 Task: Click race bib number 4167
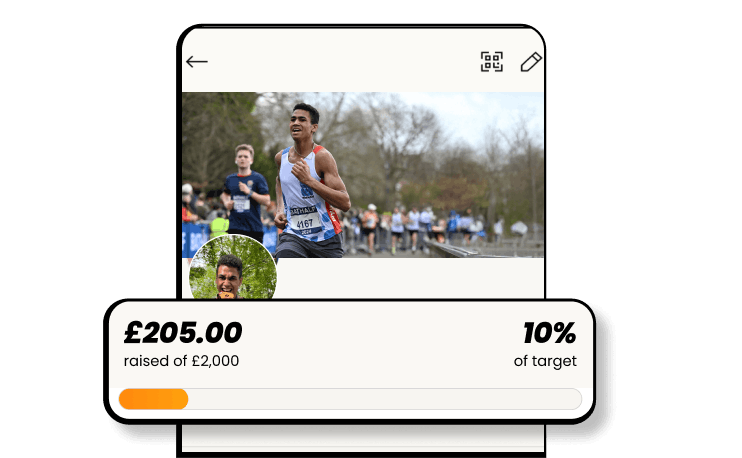pyautogui.click(x=304, y=223)
